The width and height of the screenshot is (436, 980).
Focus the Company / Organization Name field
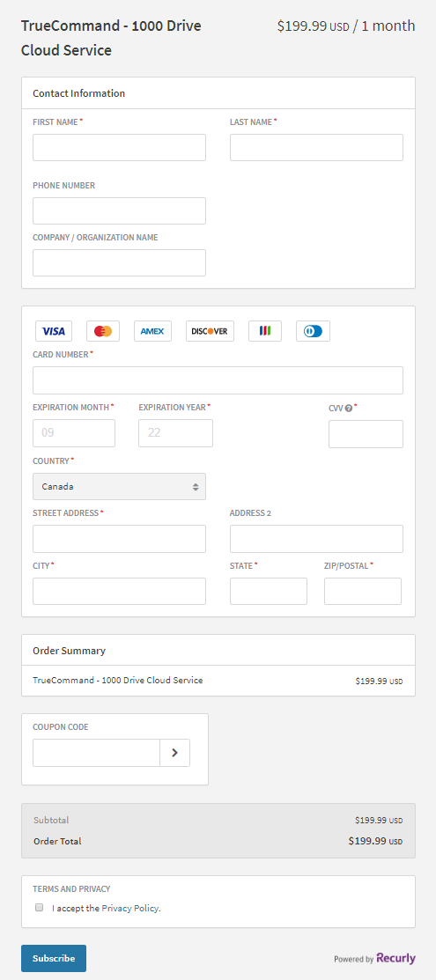click(x=120, y=262)
